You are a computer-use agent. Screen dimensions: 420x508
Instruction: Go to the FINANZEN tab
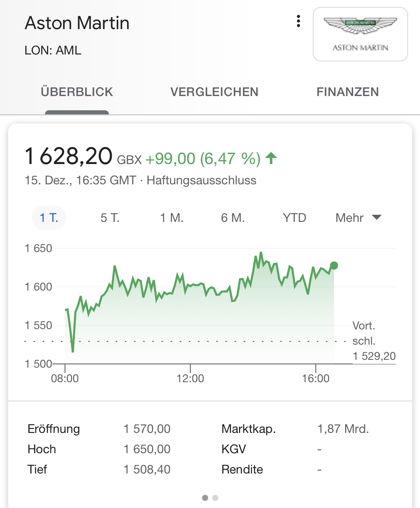click(x=348, y=92)
